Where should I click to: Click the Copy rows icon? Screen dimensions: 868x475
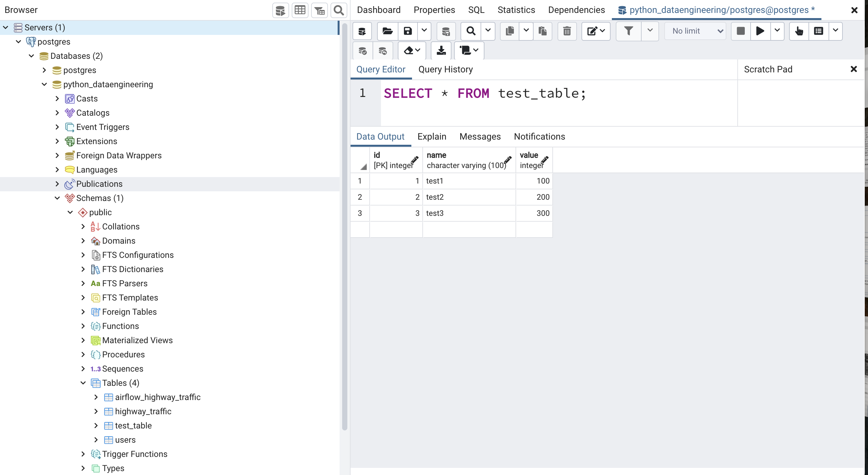point(509,31)
